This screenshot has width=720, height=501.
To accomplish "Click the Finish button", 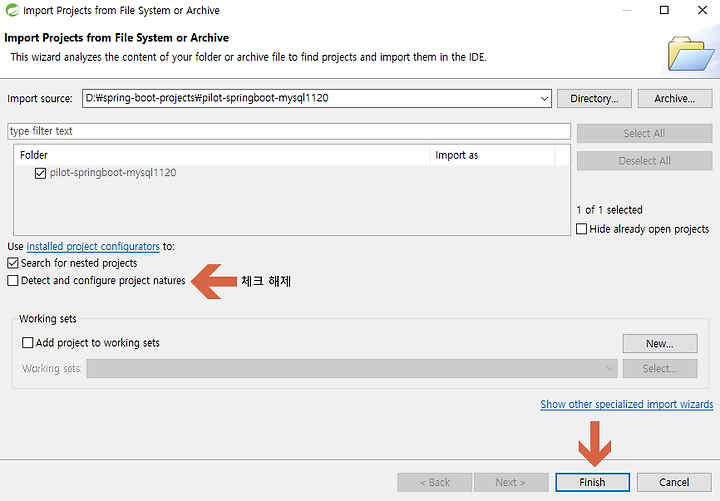I will pos(592,483).
